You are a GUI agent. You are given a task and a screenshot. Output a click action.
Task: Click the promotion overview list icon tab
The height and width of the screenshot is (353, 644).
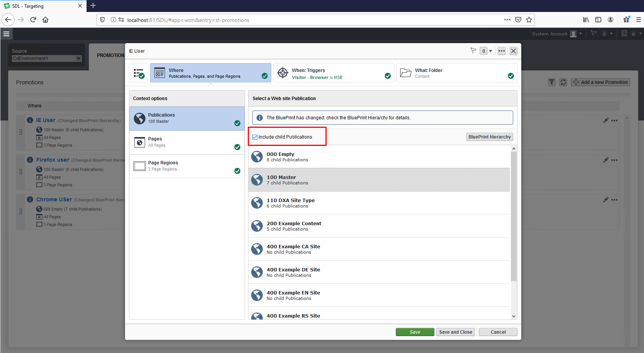138,73
